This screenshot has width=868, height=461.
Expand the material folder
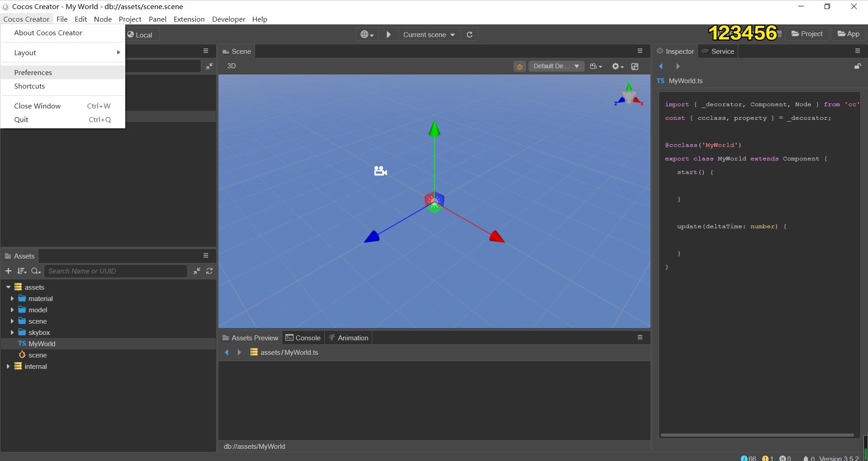(12, 299)
